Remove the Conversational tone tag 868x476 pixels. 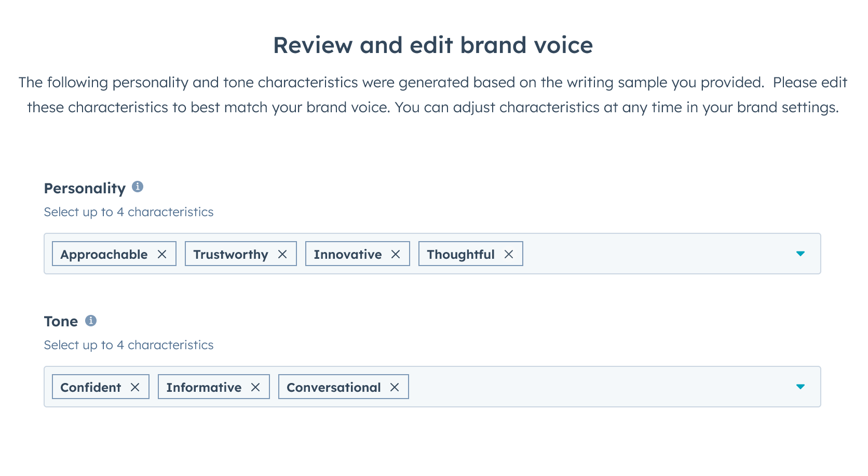coord(396,387)
